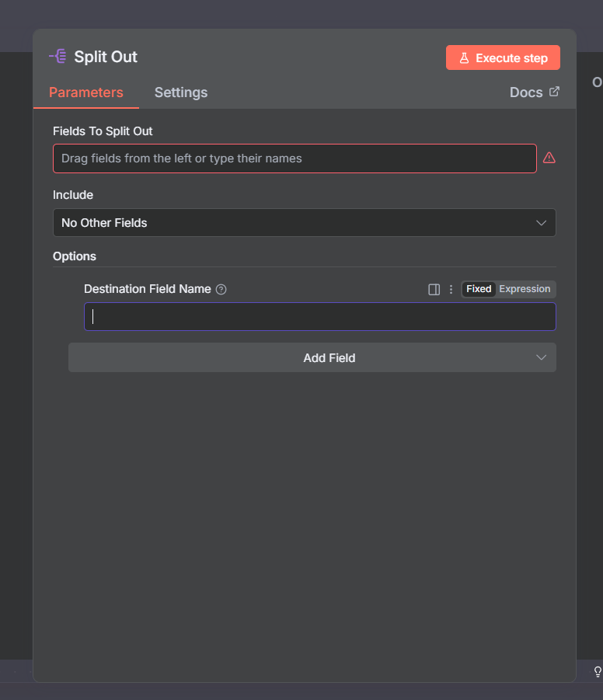This screenshot has height=700, width=603.
Task: Open the three-dot options menu for Destination Field Name
Action: click(x=451, y=289)
